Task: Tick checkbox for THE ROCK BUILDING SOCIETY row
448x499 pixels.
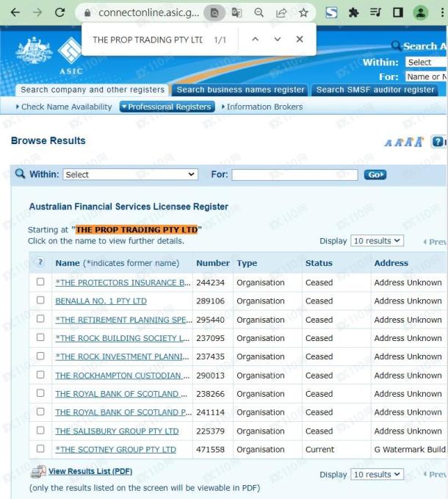Action: (40, 337)
